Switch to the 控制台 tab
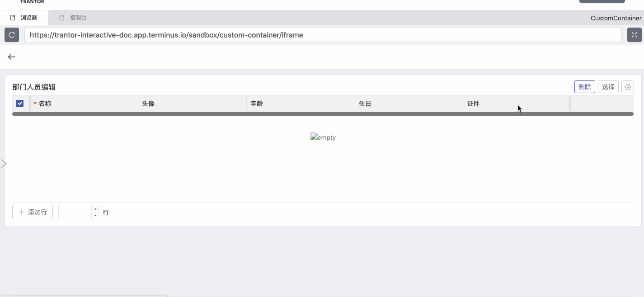The image size is (644, 297). coord(78,18)
